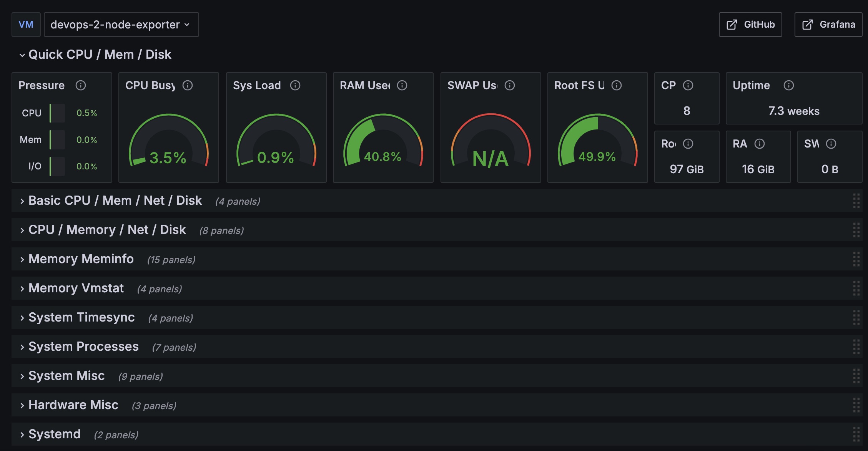Click drag handle on System Misc row
Viewport: 868px width, 451px height.
856,376
